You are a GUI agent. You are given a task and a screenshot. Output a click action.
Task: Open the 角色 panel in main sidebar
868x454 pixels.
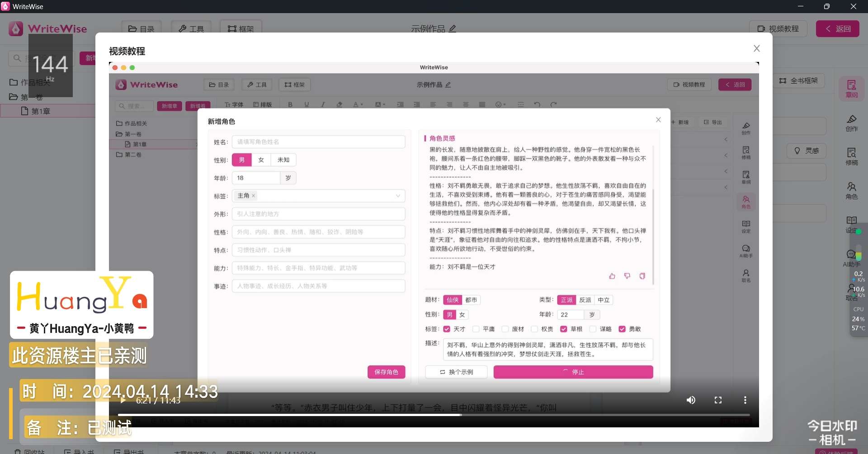click(x=852, y=191)
